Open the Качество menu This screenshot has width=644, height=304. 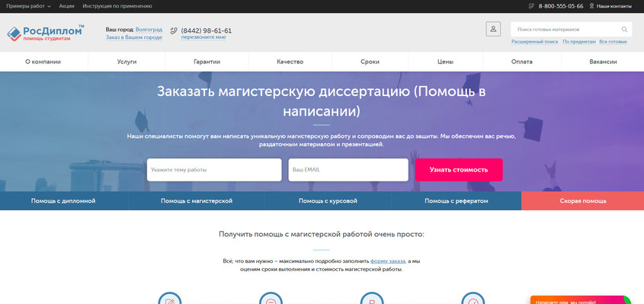290,62
